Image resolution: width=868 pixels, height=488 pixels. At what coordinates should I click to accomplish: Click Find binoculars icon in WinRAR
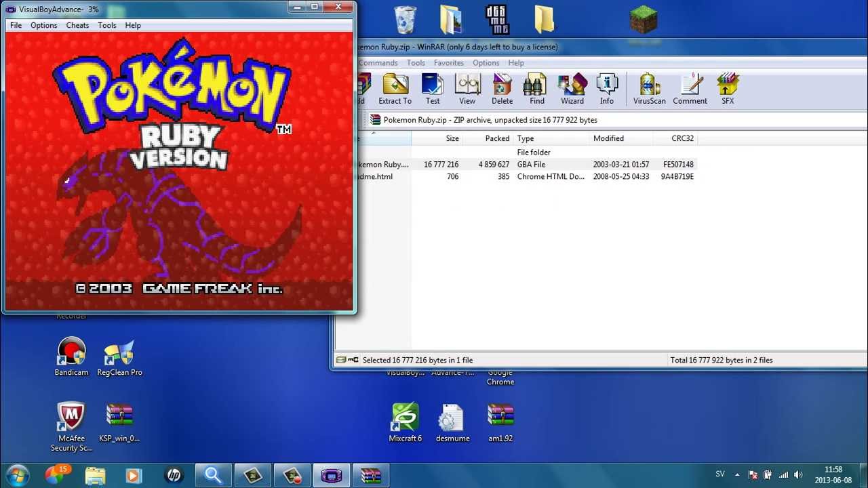pyautogui.click(x=537, y=89)
